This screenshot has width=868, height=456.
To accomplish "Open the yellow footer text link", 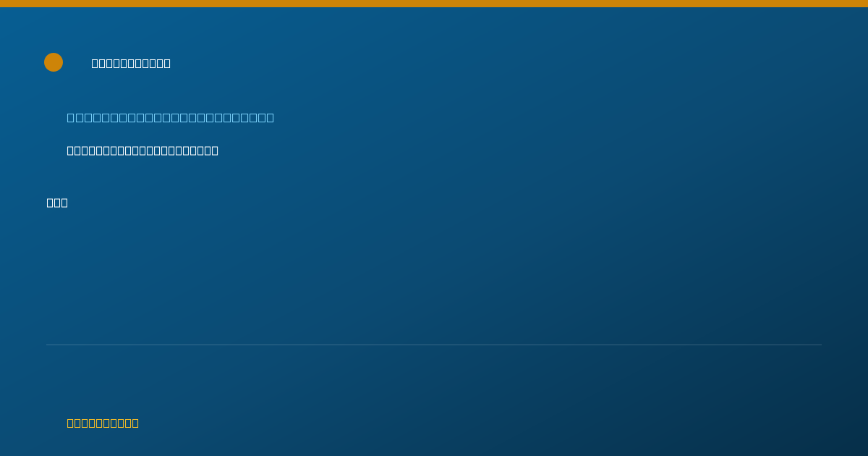I will click(x=103, y=423).
